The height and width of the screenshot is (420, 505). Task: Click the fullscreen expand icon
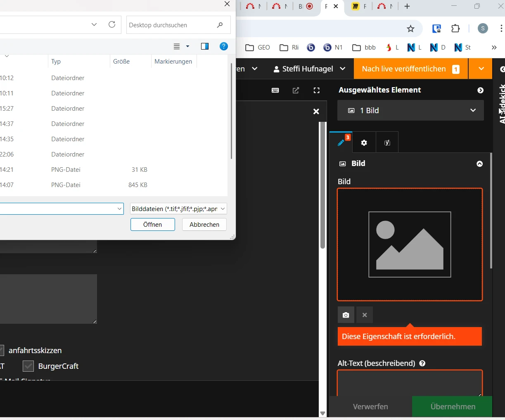coord(317,90)
